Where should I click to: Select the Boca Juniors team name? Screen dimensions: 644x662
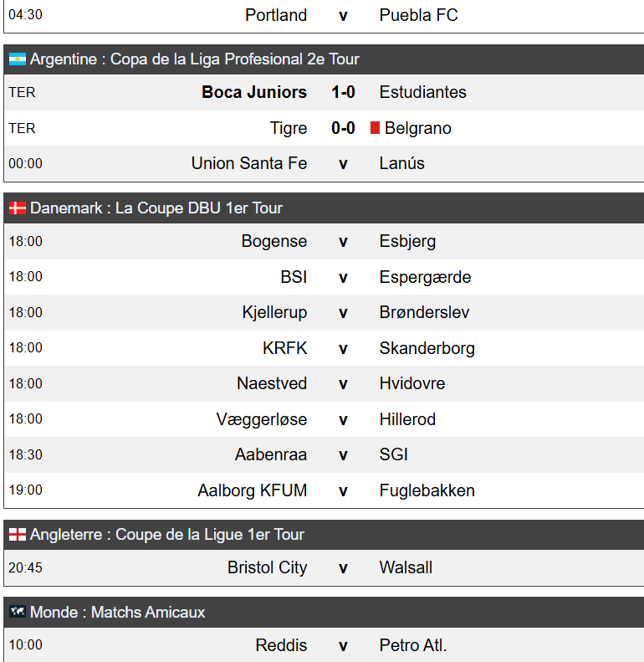tap(254, 92)
